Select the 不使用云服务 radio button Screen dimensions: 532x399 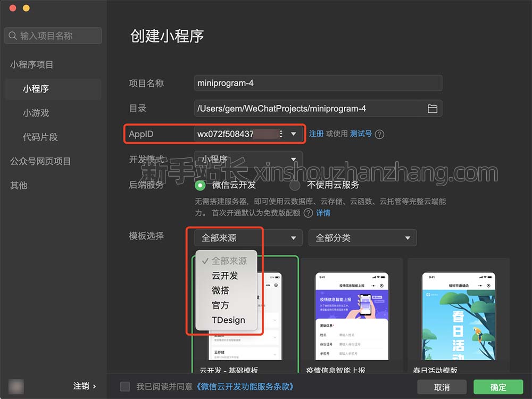coord(295,185)
